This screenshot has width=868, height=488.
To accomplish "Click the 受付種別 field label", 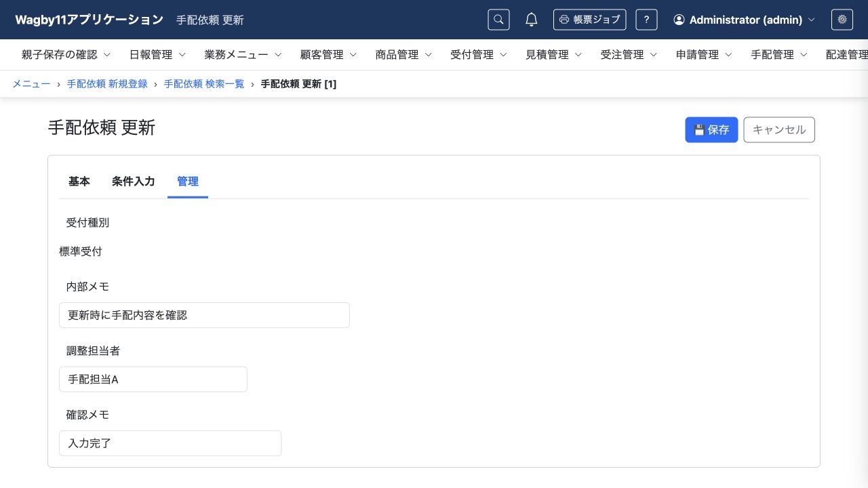I will (x=87, y=222).
